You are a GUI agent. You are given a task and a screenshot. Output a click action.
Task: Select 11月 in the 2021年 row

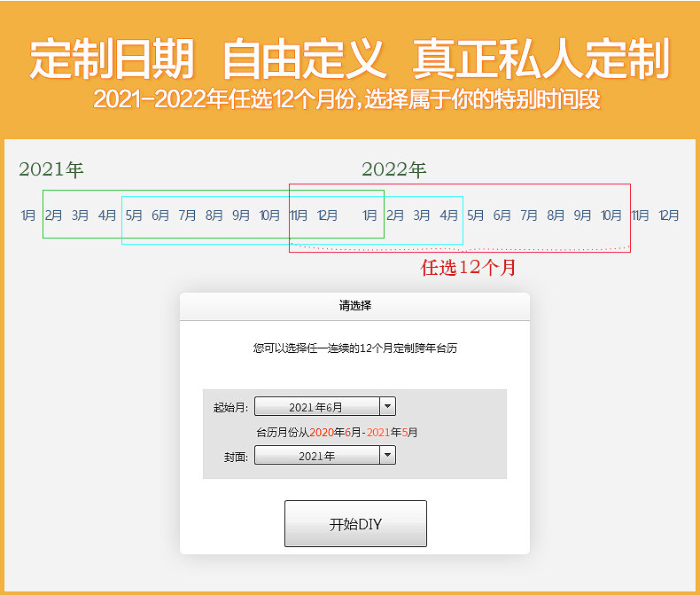click(299, 215)
